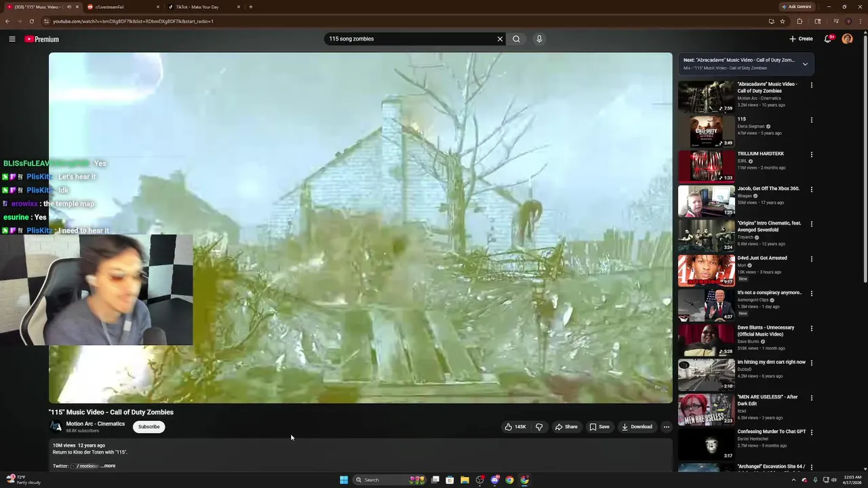Dislike the video with thumbs down
The image size is (868, 488).
click(539, 427)
